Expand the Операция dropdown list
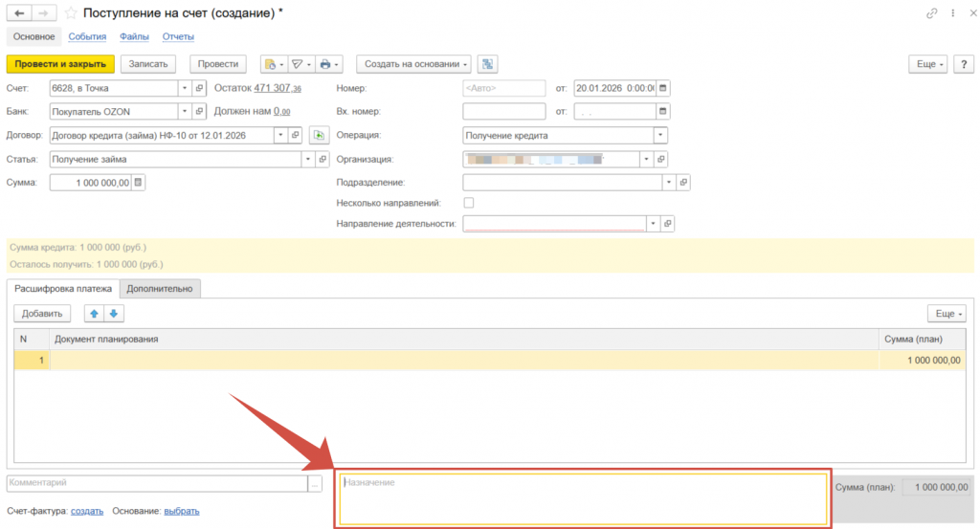The height and width of the screenshot is (529, 980). 659,135
